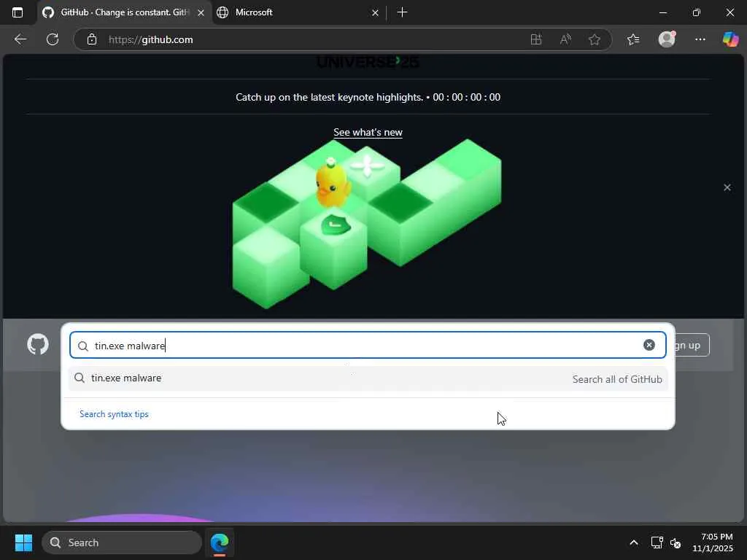Open a new tab with plus icon
747x560 pixels.
[x=402, y=12]
